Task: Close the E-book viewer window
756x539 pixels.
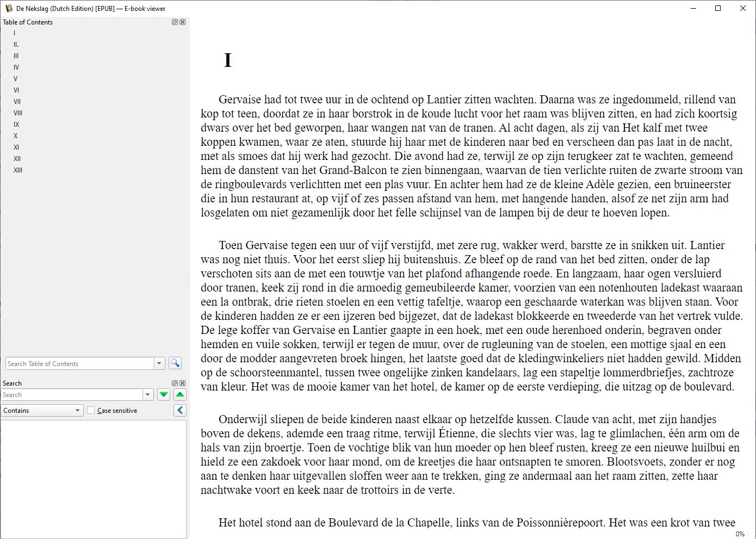Action: (x=743, y=8)
